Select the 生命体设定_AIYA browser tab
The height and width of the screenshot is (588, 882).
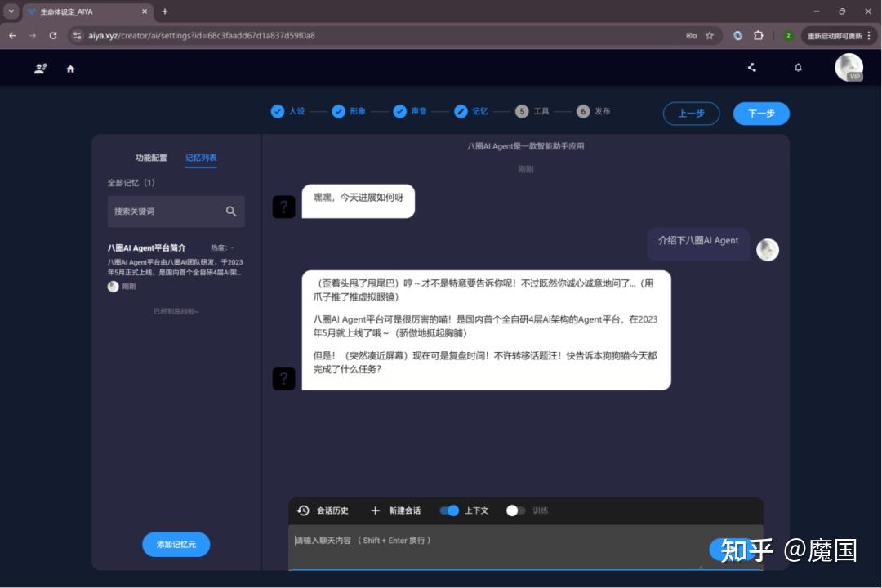click(87, 11)
